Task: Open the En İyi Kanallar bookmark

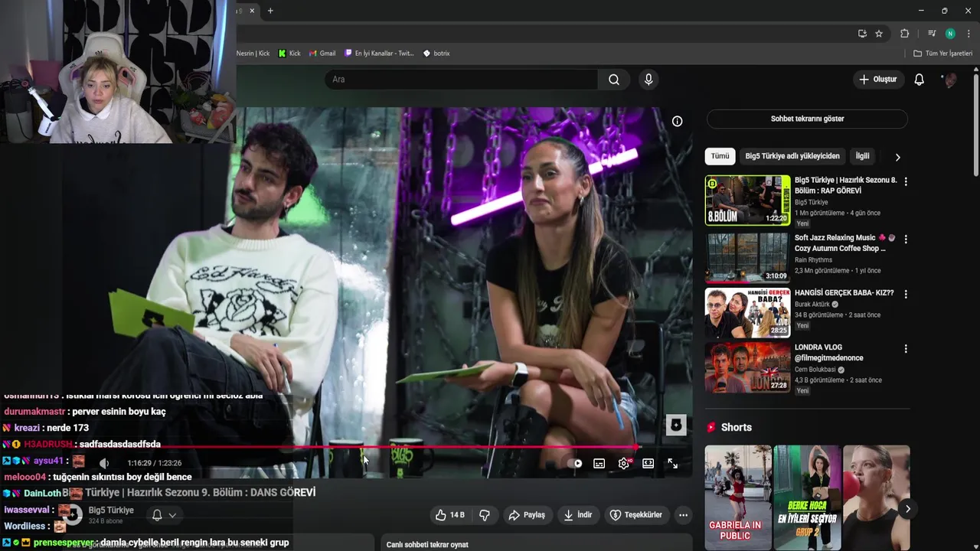Action: click(379, 54)
